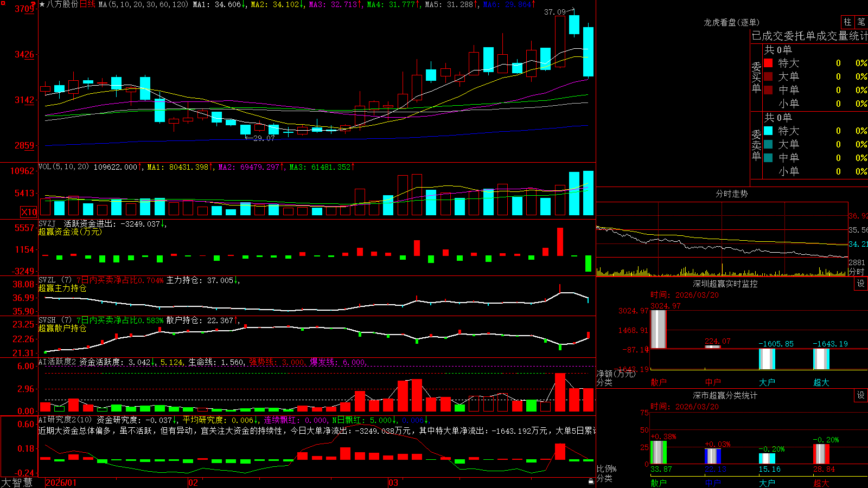Screen dimensions: 868x488
Task: Click the 超赢主力持仓 label
Action: (x=62, y=288)
